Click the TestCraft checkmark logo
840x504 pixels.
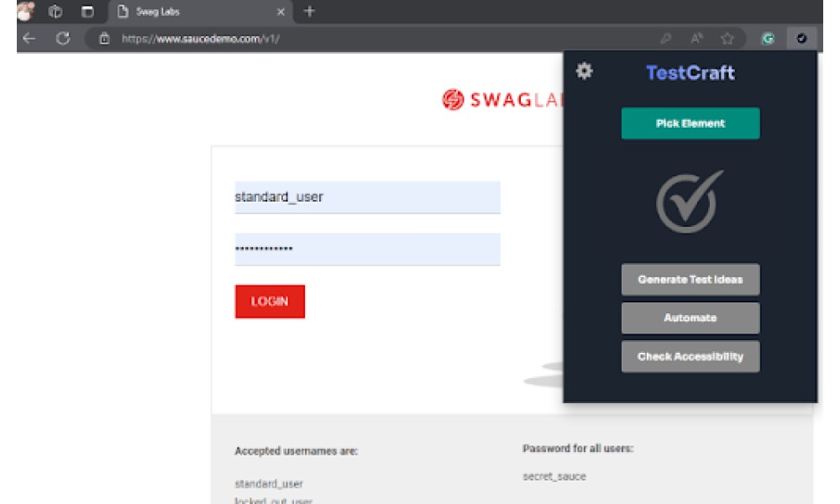[690, 202]
